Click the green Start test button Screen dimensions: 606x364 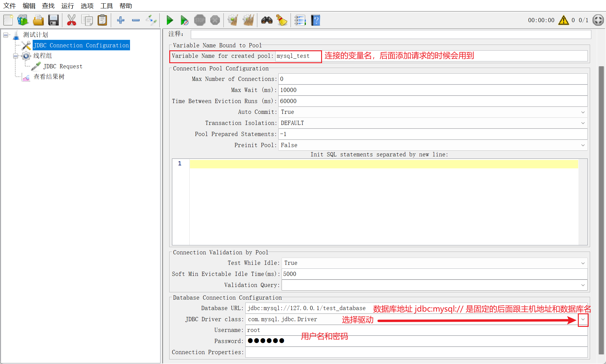tap(170, 20)
